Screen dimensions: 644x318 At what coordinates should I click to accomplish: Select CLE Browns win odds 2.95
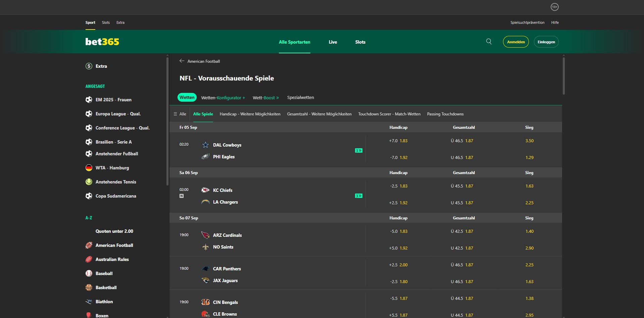(529, 315)
